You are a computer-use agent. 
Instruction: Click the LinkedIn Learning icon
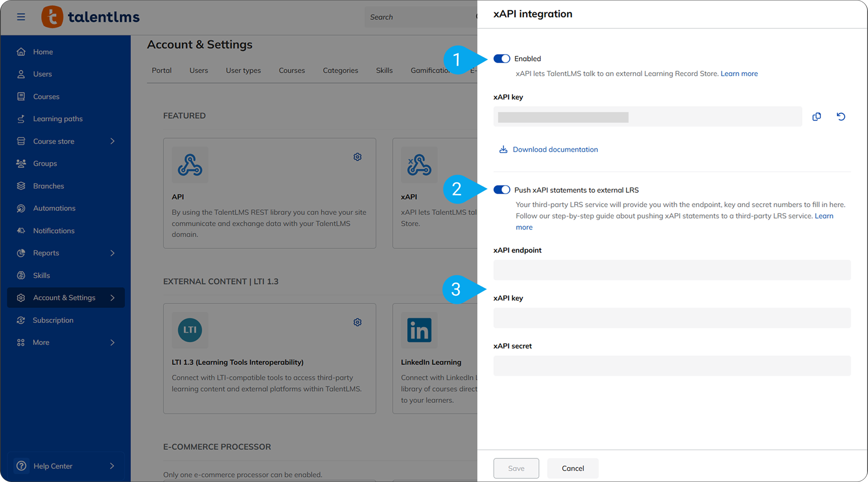coord(419,330)
